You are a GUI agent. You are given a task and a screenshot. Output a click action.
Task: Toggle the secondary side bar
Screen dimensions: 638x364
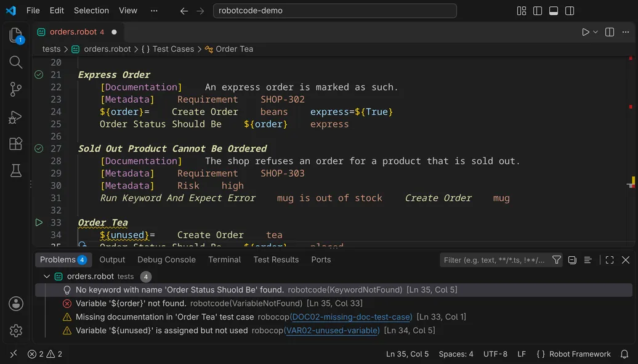click(570, 11)
